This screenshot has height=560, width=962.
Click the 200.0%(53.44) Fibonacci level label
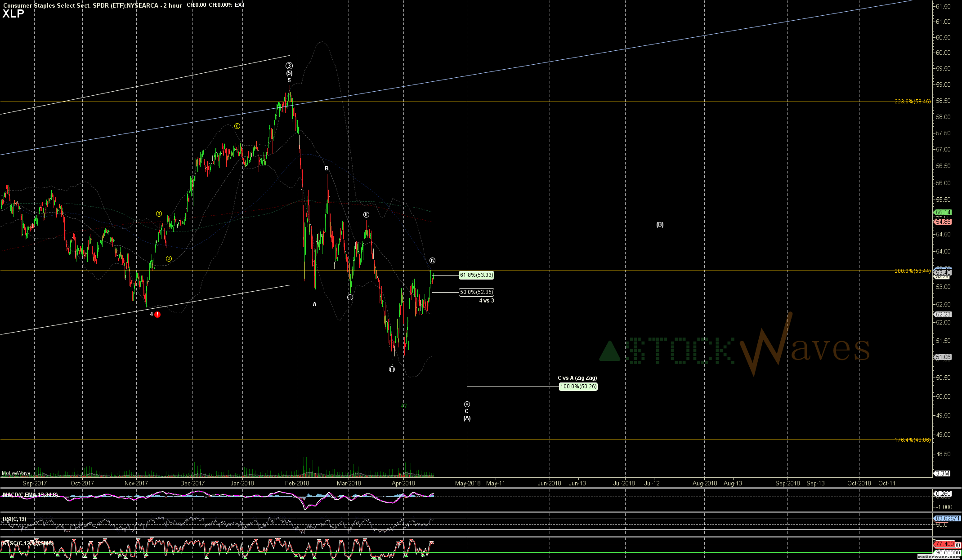(913, 271)
